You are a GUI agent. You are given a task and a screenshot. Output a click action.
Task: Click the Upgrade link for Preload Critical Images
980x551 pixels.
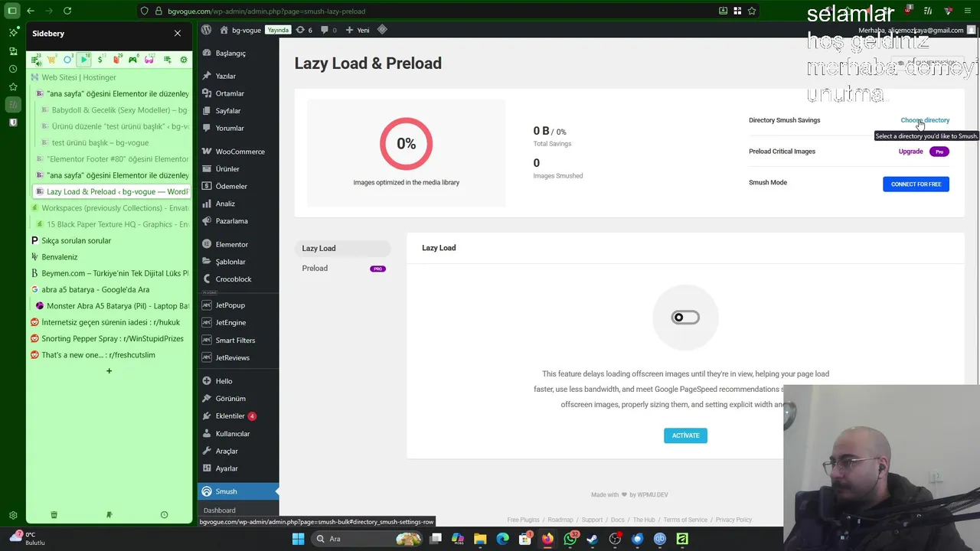pyautogui.click(x=910, y=152)
